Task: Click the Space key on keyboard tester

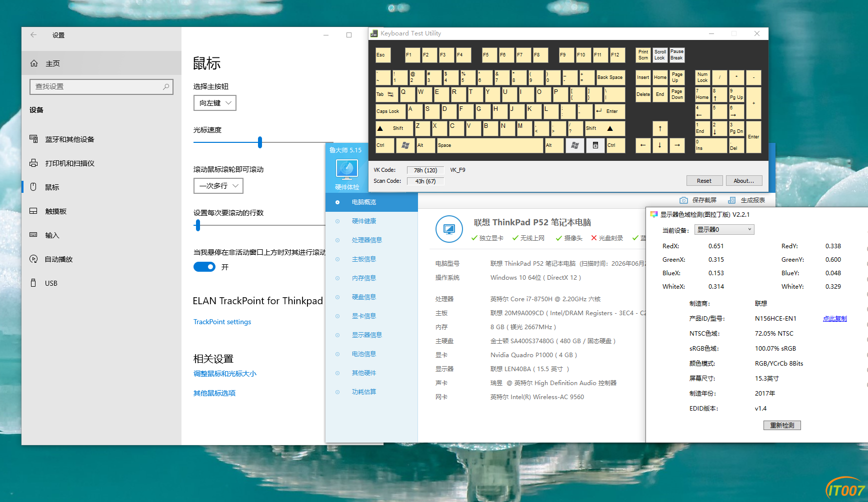Action: tap(489, 145)
